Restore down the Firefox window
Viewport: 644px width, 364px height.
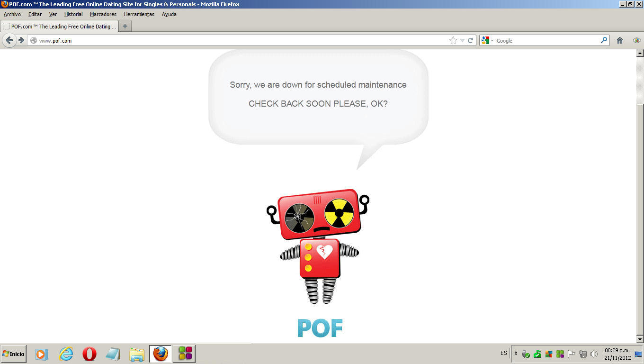click(x=630, y=4)
